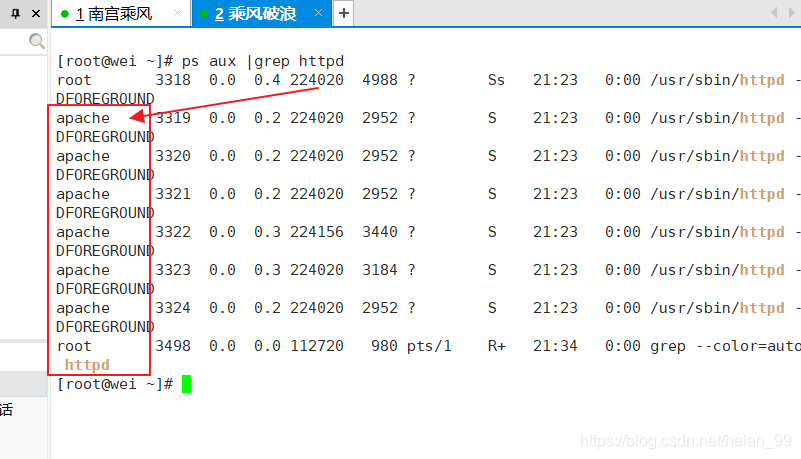Click PID 3498 of the grep process
Image resolution: width=801 pixels, height=459 pixels.
coord(173,346)
